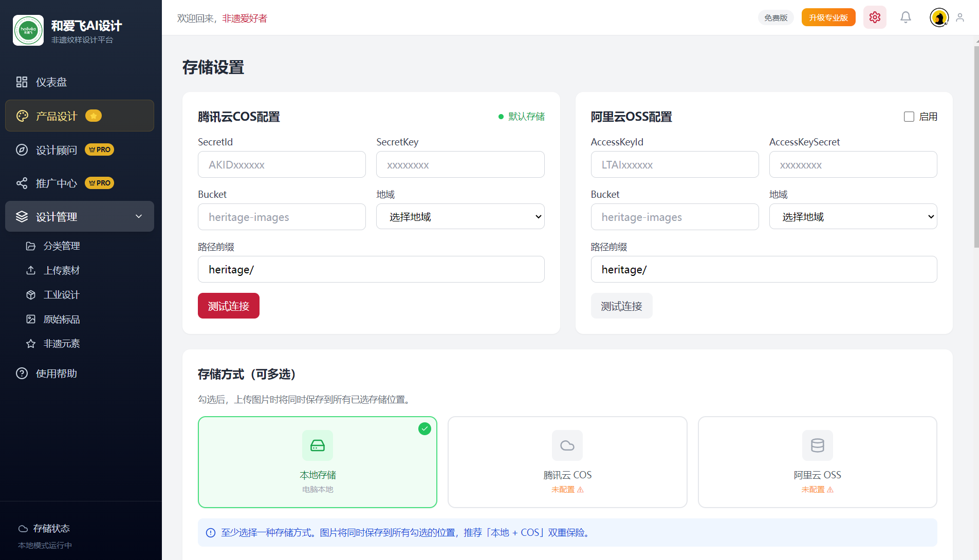Open 推广中心 menu item
The image size is (979, 560).
(80, 183)
